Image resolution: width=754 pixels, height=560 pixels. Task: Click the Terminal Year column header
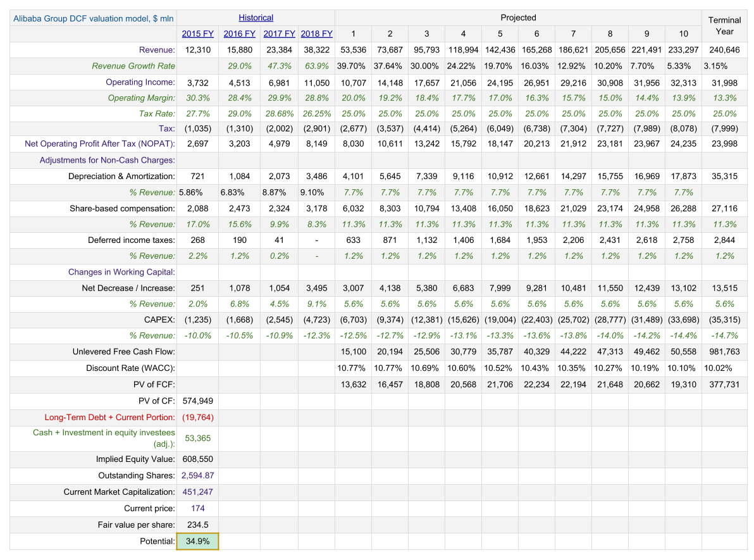tap(724, 26)
